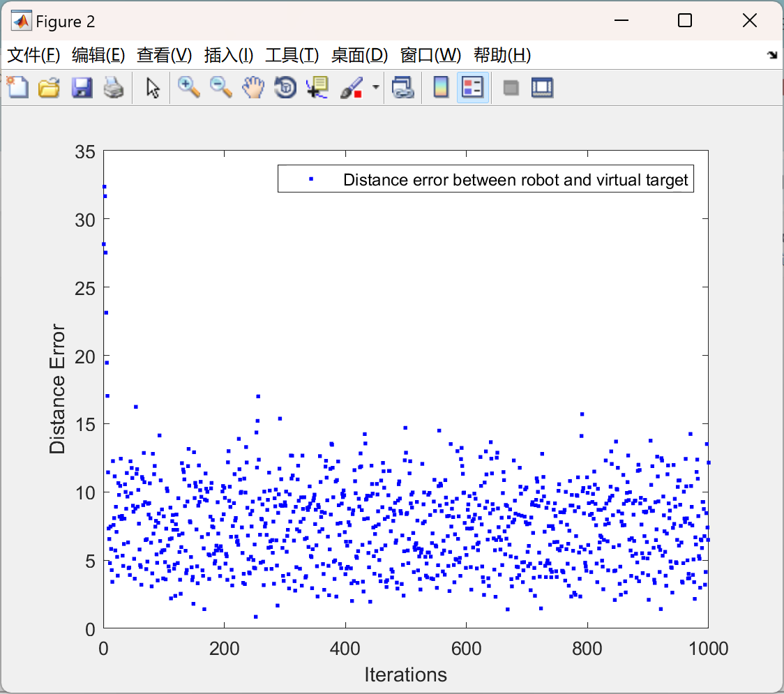This screenshot has width=784, height=694.
Task: Click the 'Iterations' x-axis label
Action: click(405, 674)
